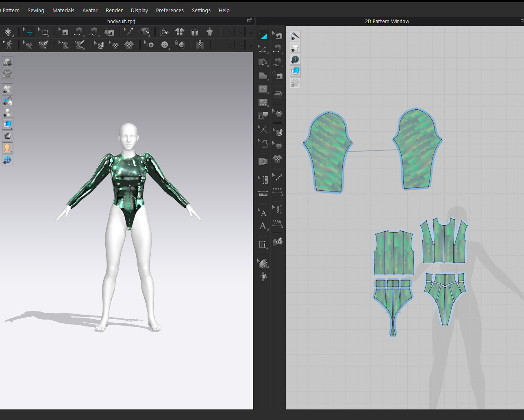Toggle avatar display in the 2D pattern window
The height and width of the screenshot is (420, 524).
tap(295, 48)
